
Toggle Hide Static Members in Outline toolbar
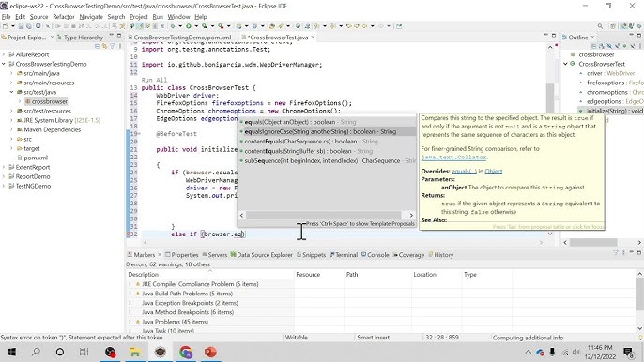pos(617,46)
